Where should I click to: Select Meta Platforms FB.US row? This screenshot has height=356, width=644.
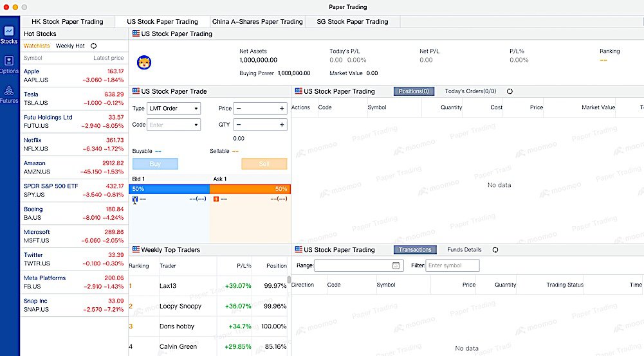click(x=74, y=283)
